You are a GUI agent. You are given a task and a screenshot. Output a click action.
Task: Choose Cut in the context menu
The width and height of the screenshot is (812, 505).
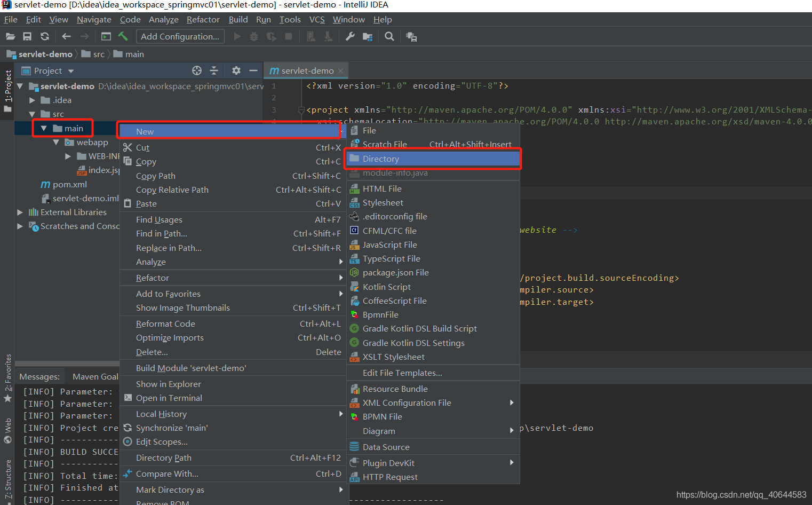233,147
